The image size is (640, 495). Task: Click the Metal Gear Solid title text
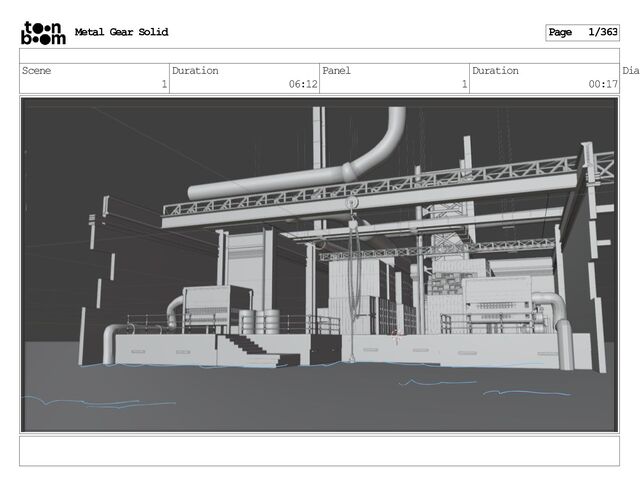pyautogui.click(x=121, y=32)
